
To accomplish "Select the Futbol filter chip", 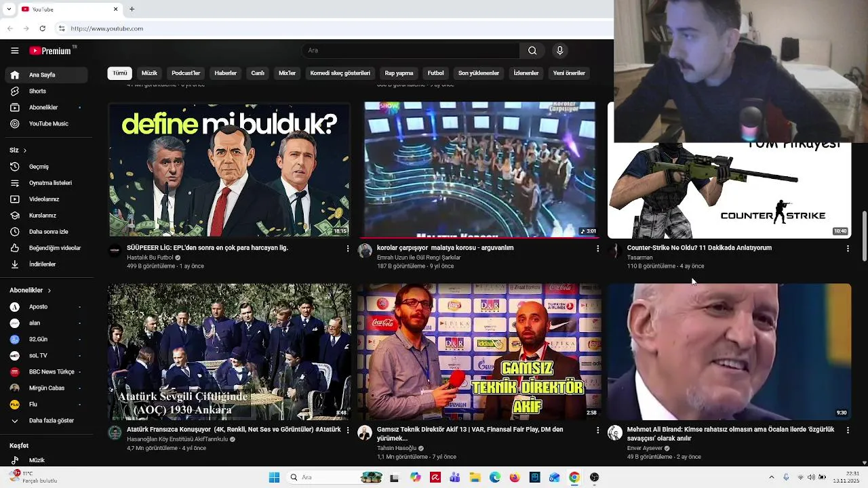I will (436, 73).
